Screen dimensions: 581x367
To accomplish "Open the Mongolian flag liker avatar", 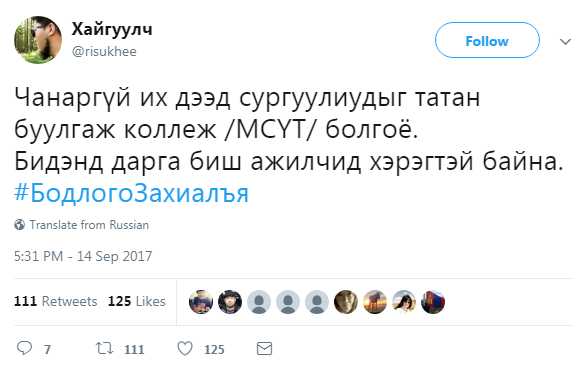I will (x=433, y=302).
